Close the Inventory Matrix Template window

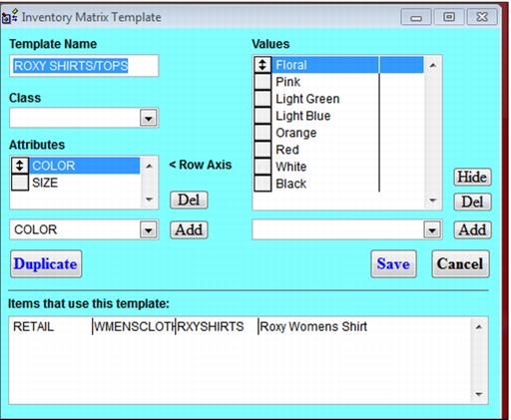[x=482, y=17]
